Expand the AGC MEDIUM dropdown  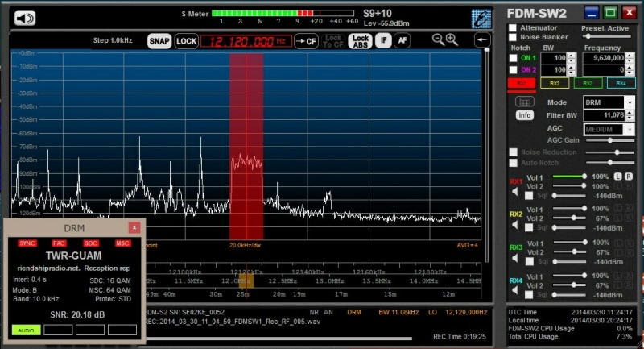(x=630, y=130)
